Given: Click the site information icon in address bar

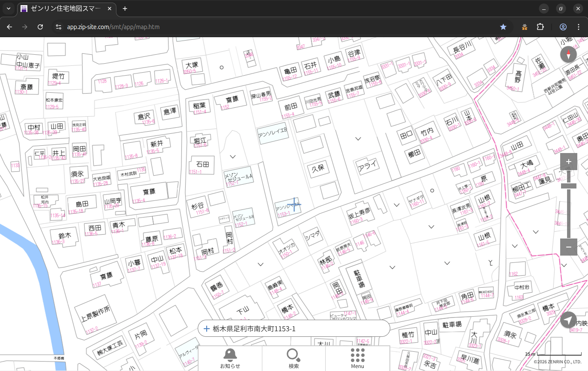Looking at the screenshot, I should pyautogui.click(x=59, y=27).
